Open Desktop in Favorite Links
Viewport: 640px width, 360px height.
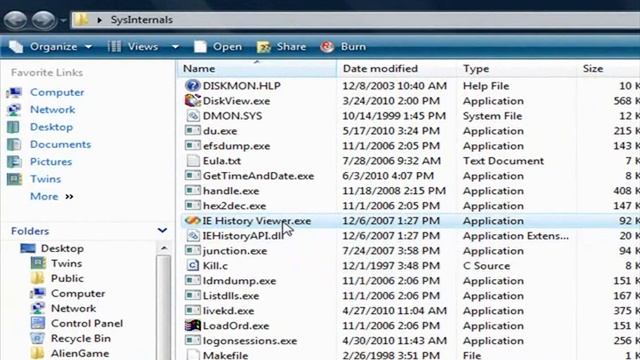pos(51,127)
